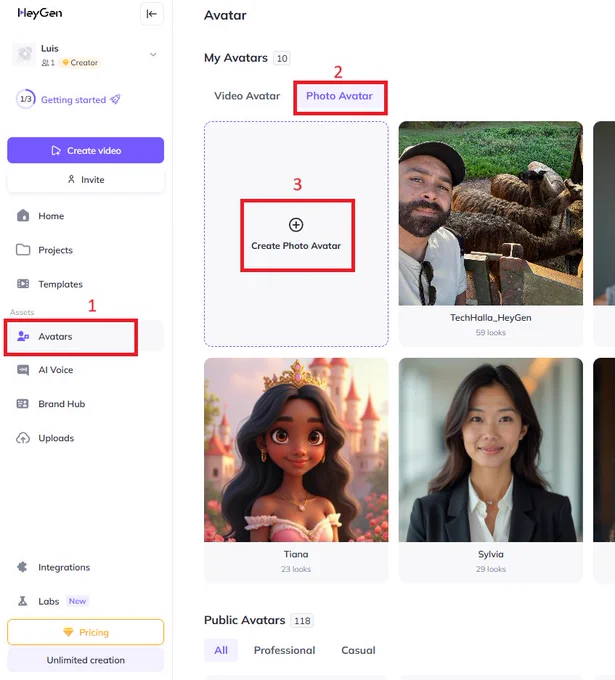Click Unlimited creation button

[x=85, y=660]
